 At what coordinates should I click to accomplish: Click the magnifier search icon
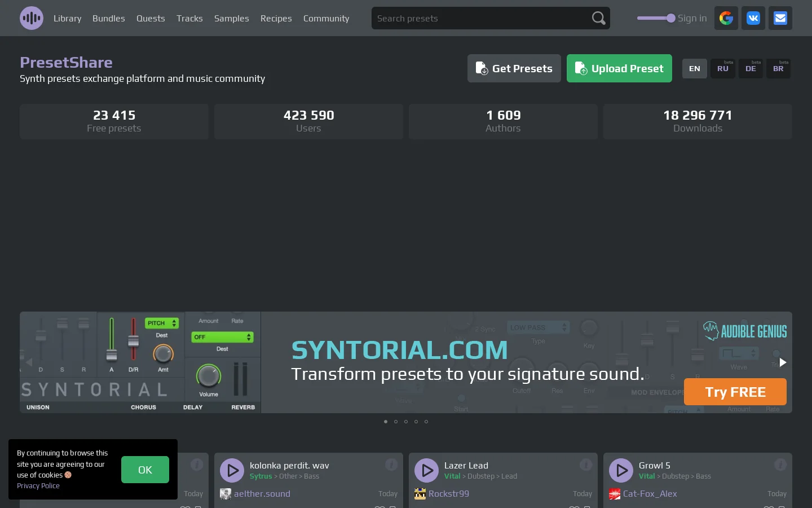click(x=599, y=18)
